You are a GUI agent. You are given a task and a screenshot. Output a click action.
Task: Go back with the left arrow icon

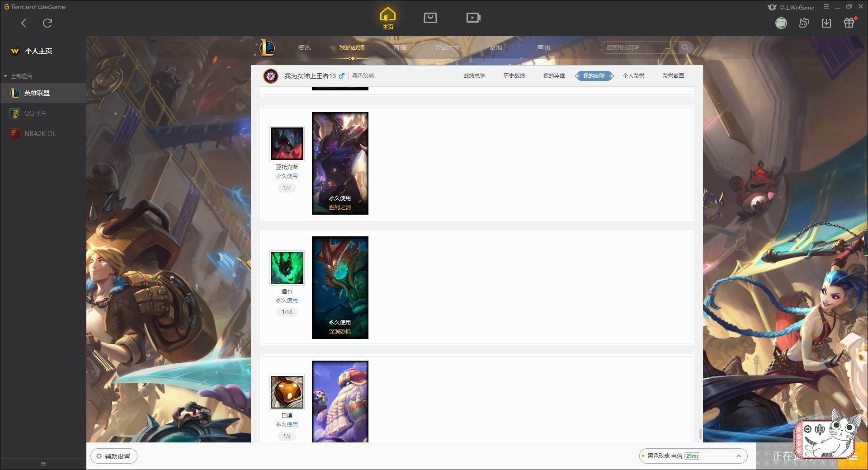[24, 23]
